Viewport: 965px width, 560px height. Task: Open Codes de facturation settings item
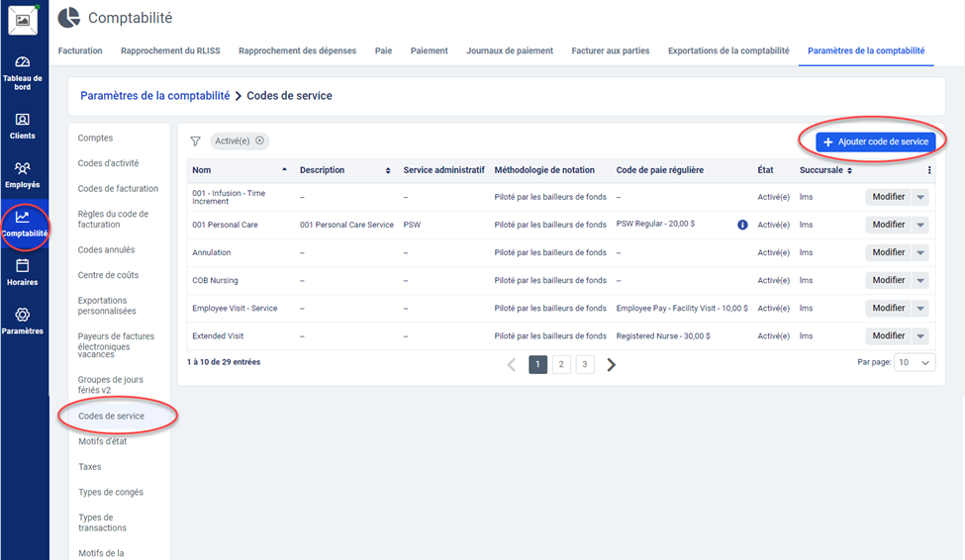tap(118, 188)
